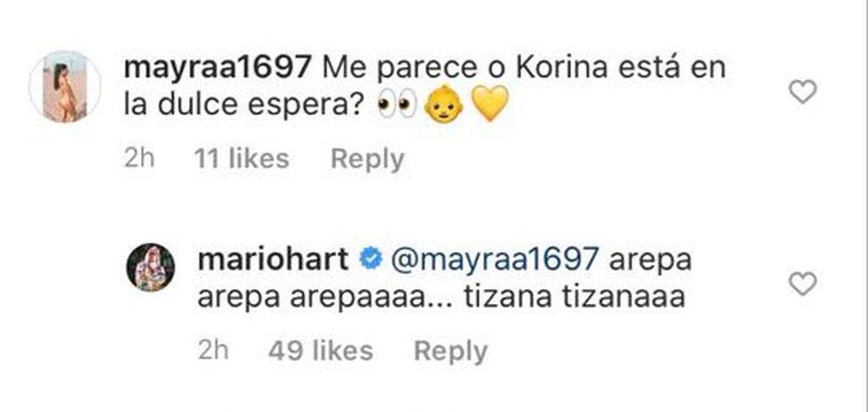Reply to mariohart's comment
The width and height of the screenshot is (868, 412).
pos(451,351)
